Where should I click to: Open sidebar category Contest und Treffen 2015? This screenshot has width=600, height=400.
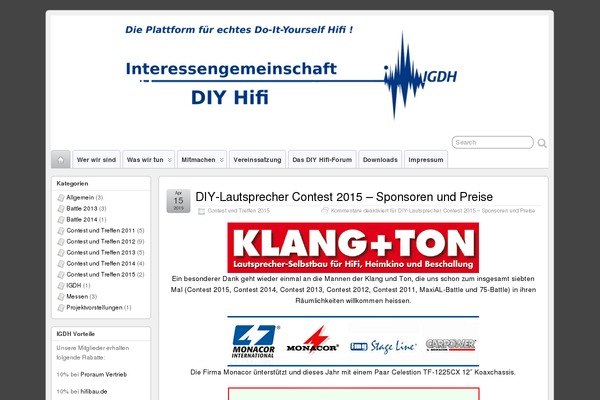(101, 275)
